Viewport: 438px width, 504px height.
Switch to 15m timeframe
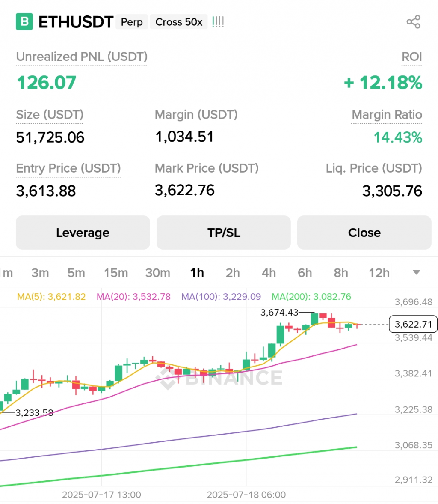(x=116, y=273)
